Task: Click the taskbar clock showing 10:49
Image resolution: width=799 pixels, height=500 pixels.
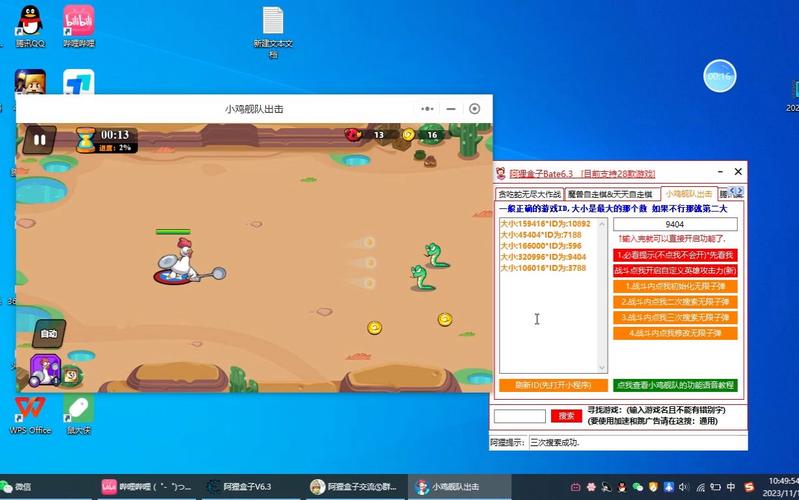Action: click(x=783, y=487)
